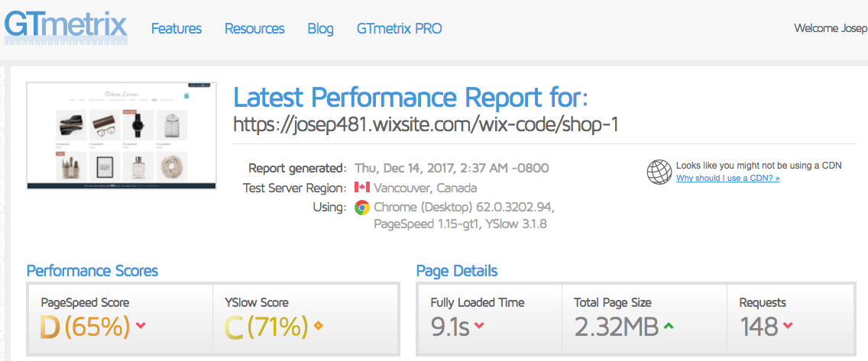Image resolution: width=868 pixels, height=361 pixels.
Task: Open the Features menu item
Action: 177,29
